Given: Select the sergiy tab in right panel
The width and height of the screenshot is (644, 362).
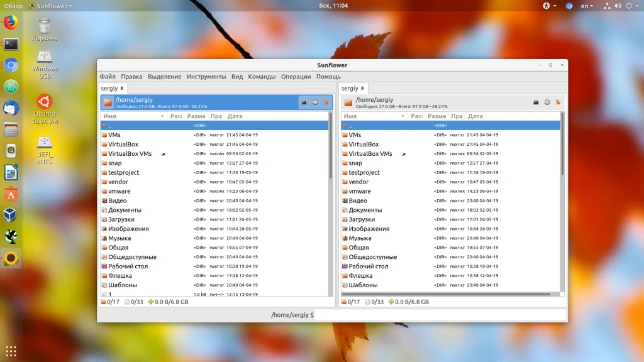Looking at the screenshot, I should tap(350, 89).
